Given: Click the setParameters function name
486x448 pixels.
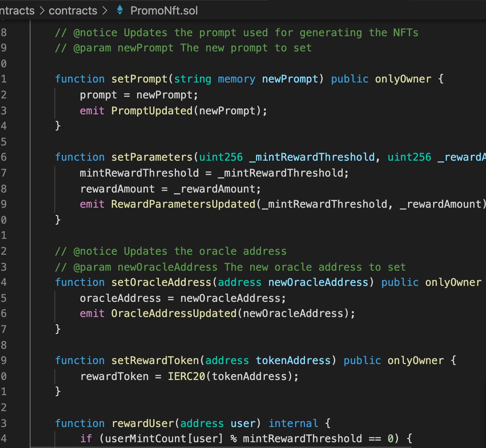Looking at the screenshot, I should coord(152,157).
